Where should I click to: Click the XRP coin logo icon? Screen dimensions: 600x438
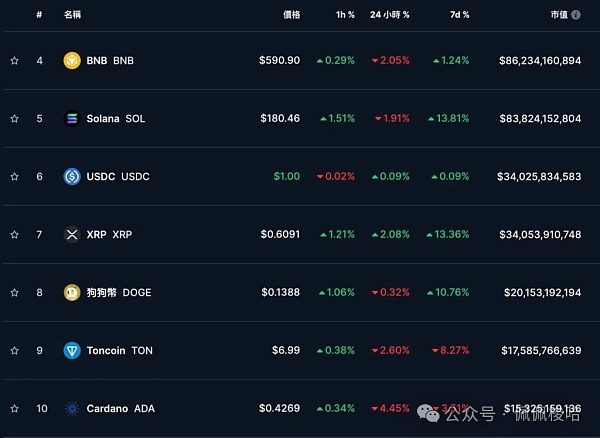coord(72,234)
